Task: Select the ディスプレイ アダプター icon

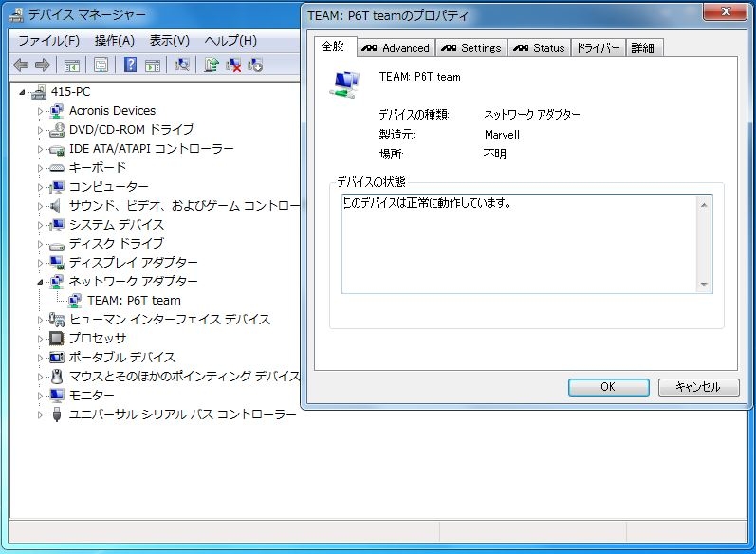Action: click(56, 263)
